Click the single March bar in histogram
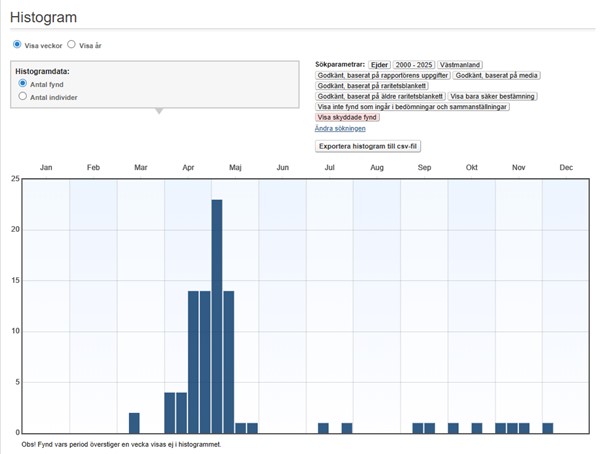604x454 pixels. (x=134, y=422)
